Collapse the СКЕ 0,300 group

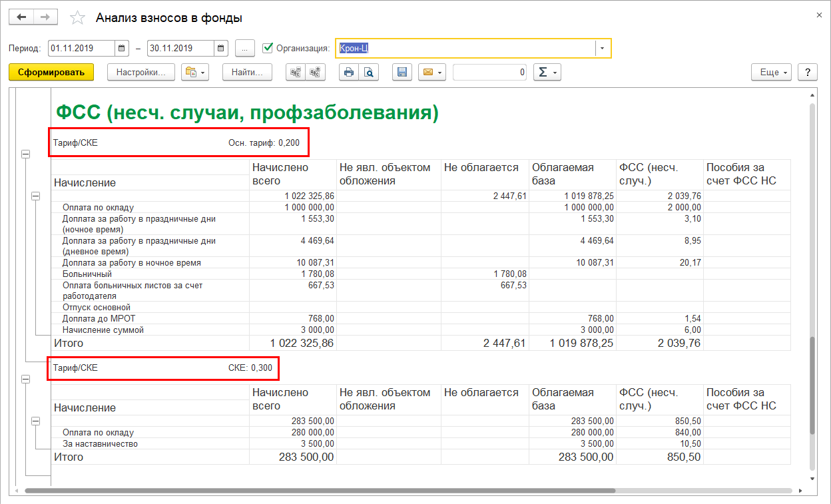pos(26,379)
